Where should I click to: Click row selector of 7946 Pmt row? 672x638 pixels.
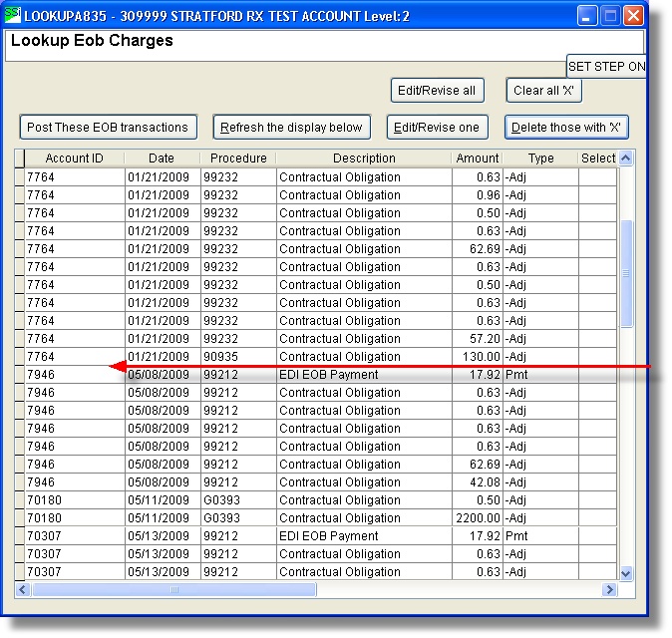(x=19, y=375)
